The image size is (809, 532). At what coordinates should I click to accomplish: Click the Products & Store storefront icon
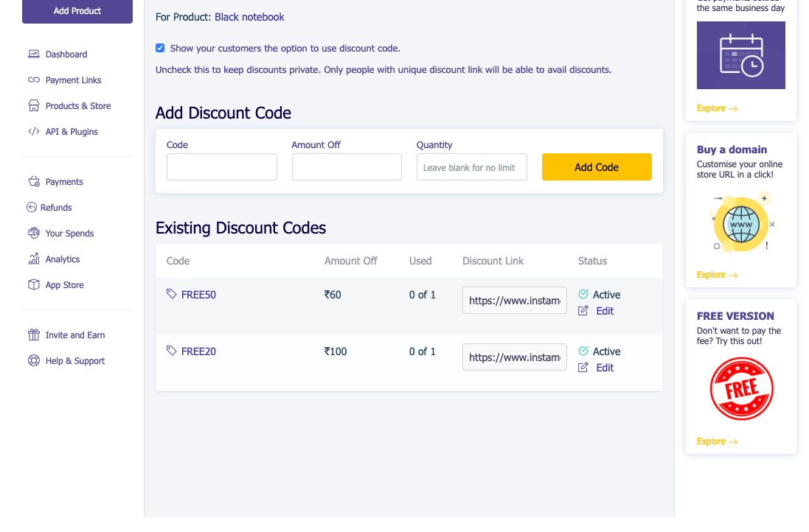tap(33, 105)
